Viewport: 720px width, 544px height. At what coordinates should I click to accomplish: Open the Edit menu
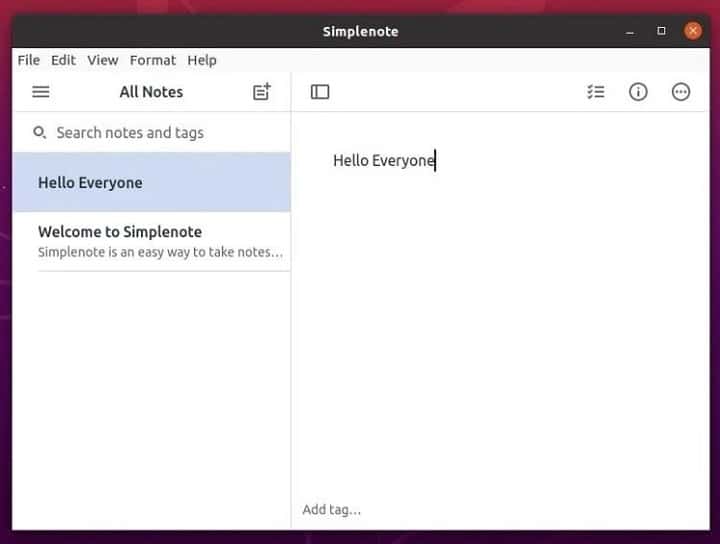pos(63,60)
